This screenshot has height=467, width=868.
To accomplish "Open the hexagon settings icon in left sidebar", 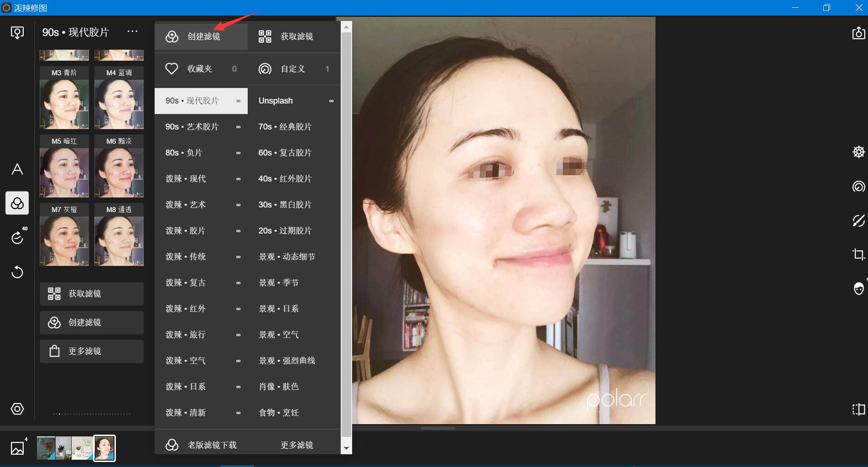I will point(17,409).
